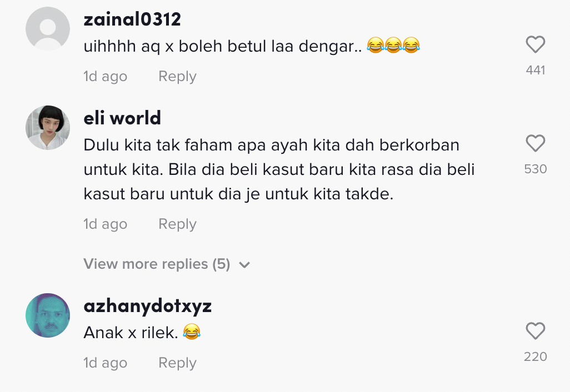
Task: Reply to azhanydotxyz's comment
Action: pos(177,363)
